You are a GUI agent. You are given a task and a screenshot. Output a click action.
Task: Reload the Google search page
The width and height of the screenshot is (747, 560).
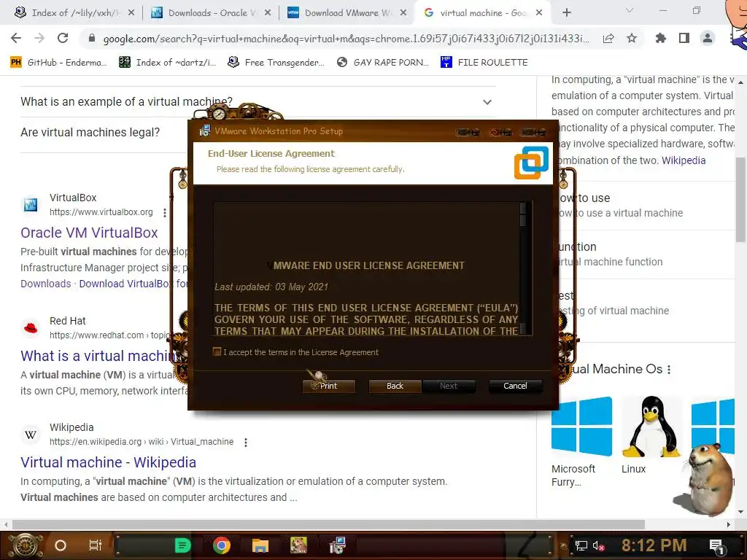(x=63, y=38)
